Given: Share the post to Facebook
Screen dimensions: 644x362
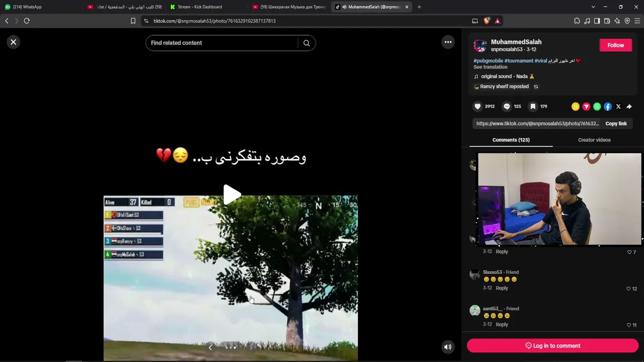Looking at the screenshot, I should (x=608, y=107).
